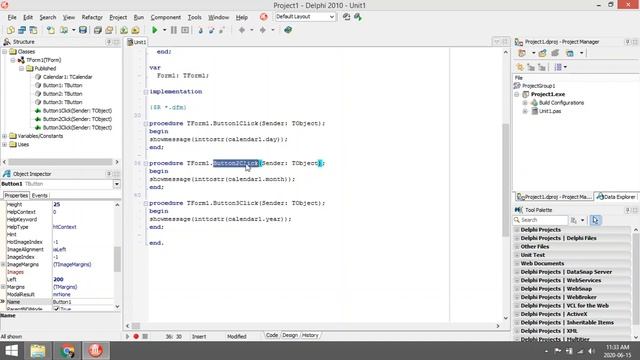Pin the Object Inspector panel

pos(109,174)
